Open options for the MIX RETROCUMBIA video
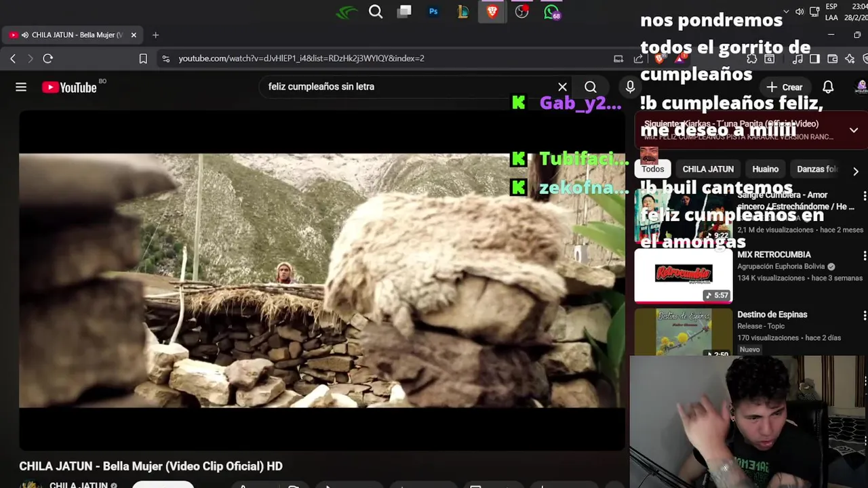The width and height of the screenshot is (868, 488). (864, 256)
